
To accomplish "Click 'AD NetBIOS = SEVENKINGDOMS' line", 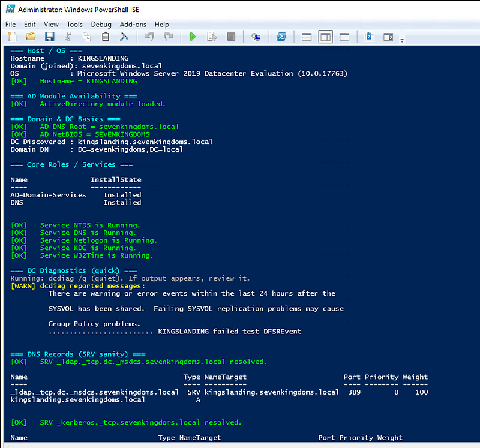I will coord(80,134).
